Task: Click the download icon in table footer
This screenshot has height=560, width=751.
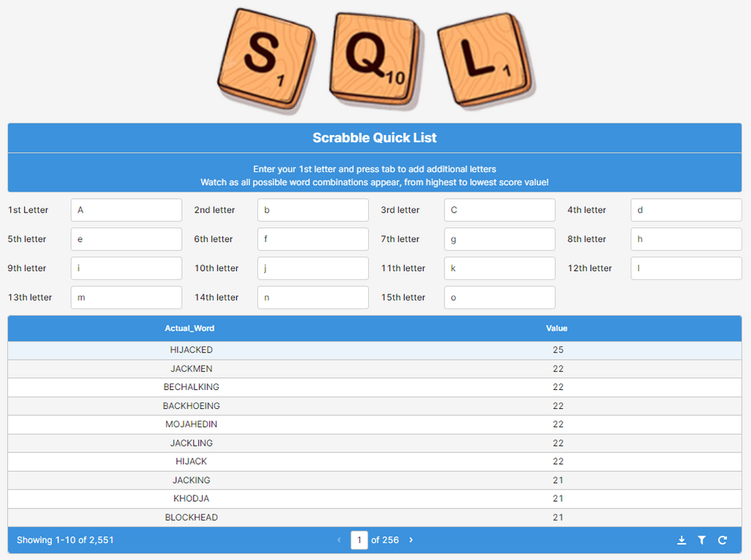Action: click(x=681, y=540)
